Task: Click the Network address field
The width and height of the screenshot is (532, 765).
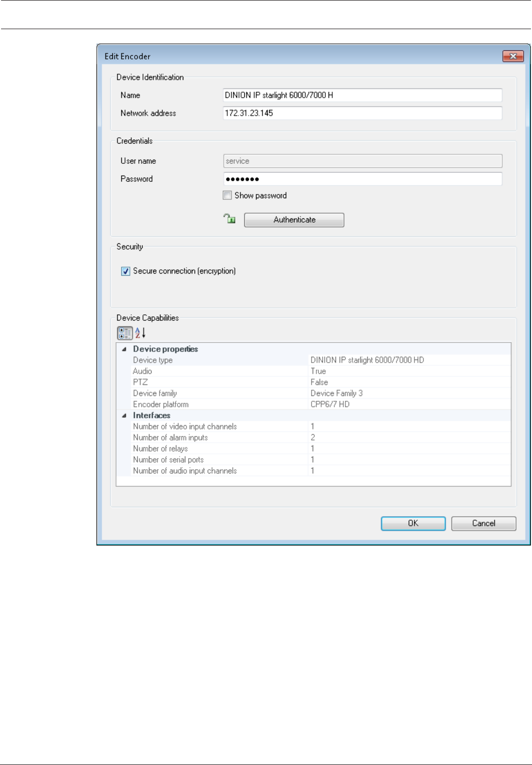Action: [362, 113]
